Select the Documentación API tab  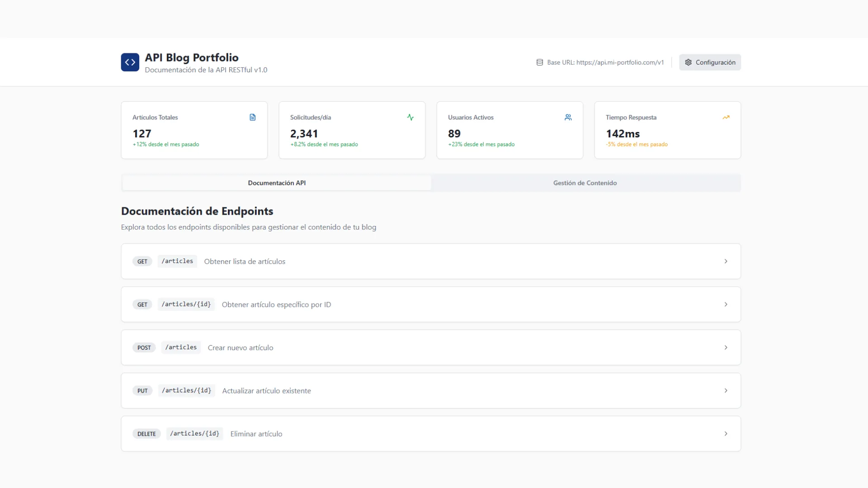coord(277,183)
